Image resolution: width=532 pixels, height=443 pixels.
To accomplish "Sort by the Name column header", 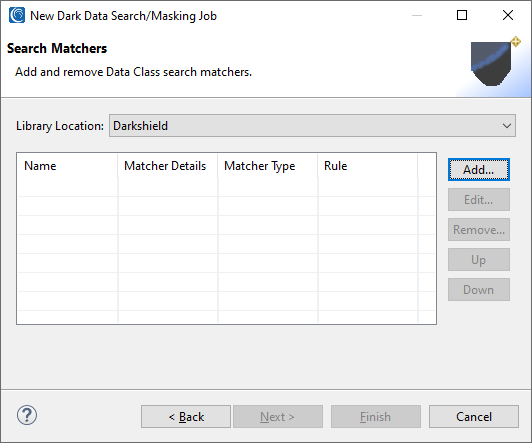I will (x=68, y=166).
